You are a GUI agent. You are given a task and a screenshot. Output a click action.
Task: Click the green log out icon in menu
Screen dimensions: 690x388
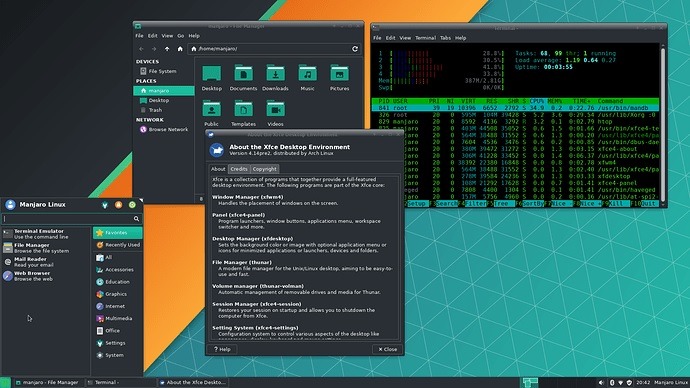tap(132, 205)
